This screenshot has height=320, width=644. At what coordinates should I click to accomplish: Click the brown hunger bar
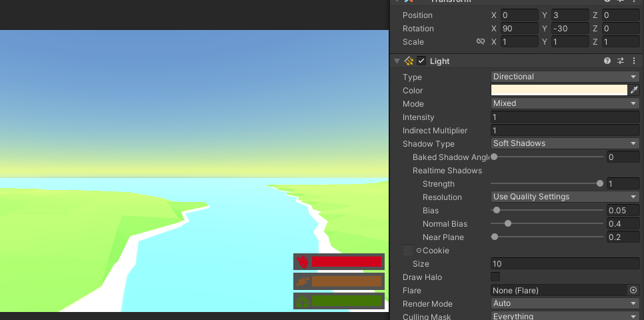pos(347,281)
